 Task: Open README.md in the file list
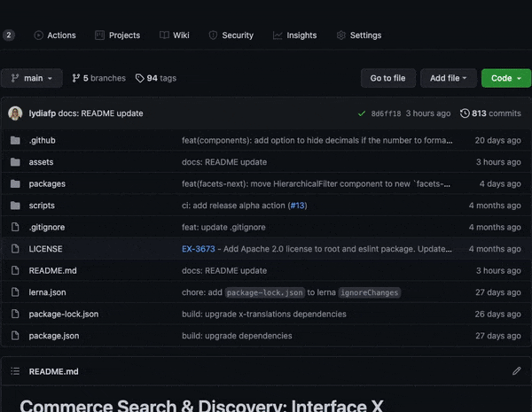52,270
